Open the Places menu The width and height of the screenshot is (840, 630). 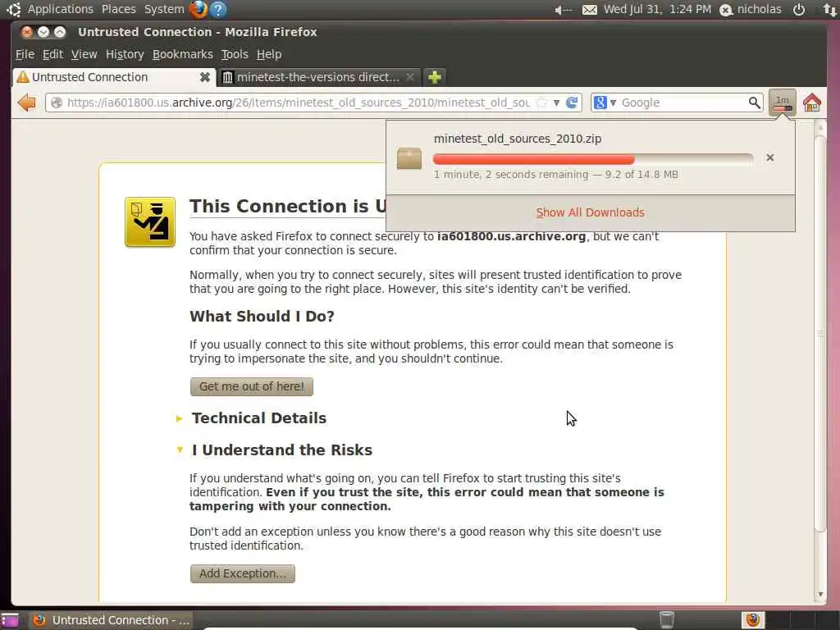click(x=119, y=9)
